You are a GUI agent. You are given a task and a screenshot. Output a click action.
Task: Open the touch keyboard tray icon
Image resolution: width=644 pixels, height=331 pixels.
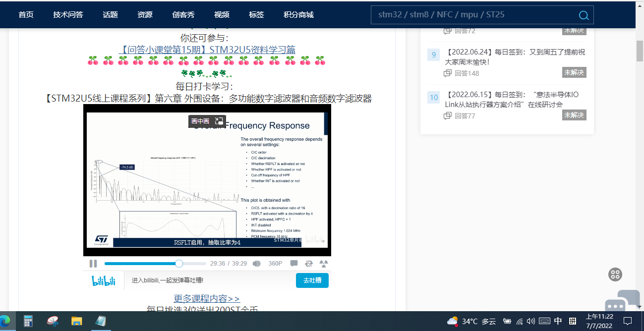click(544, 321)
